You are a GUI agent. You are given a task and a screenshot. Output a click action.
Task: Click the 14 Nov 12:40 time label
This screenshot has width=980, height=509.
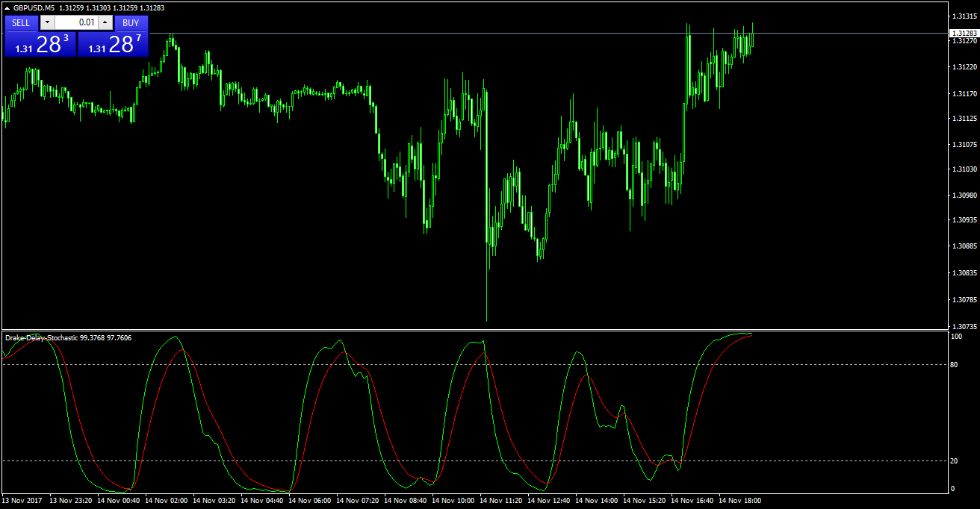(549, 501)
